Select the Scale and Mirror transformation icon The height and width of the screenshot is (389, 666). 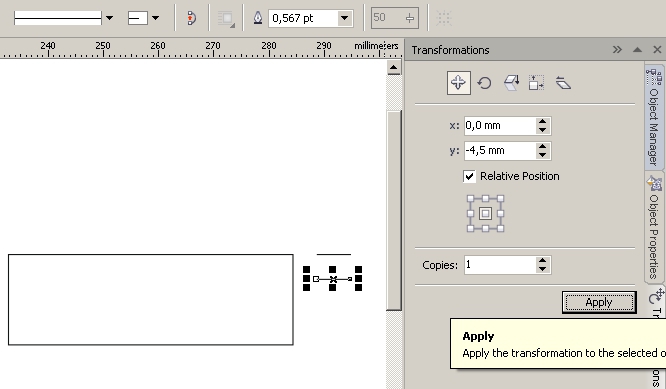point(511,83)
